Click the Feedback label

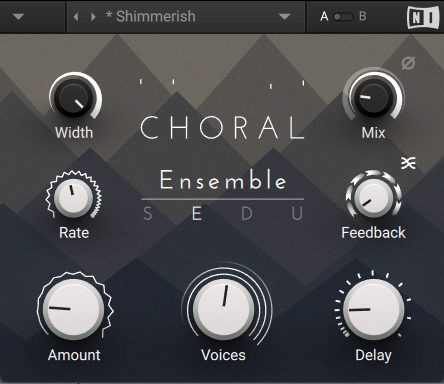(x=373, y=233)
